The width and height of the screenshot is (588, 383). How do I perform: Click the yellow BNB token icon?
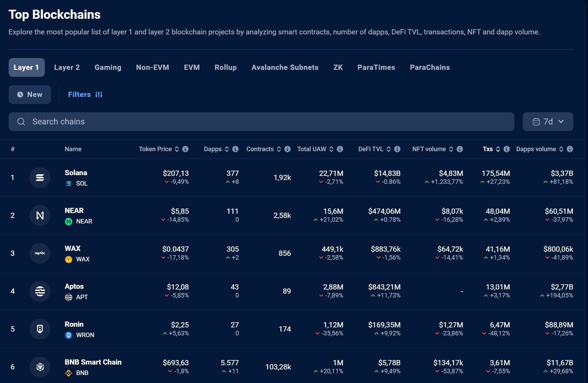coord(69,373)
